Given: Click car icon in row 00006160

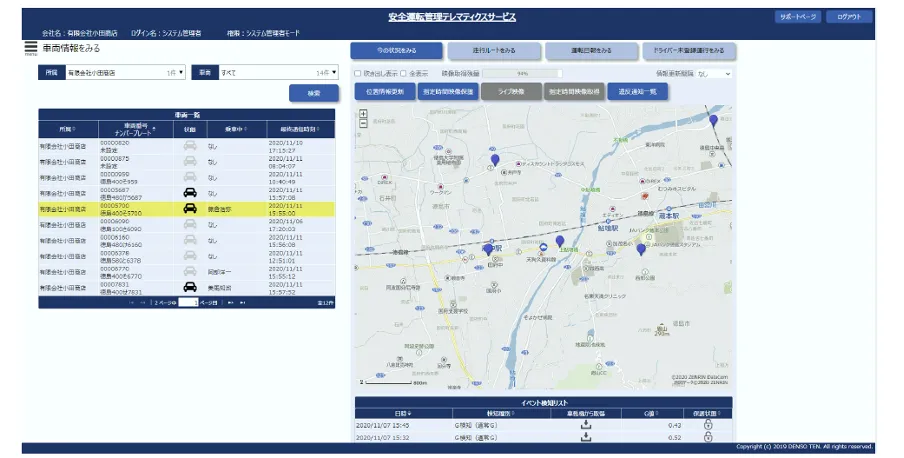Looking at the screenshot, I should point(190,240).
